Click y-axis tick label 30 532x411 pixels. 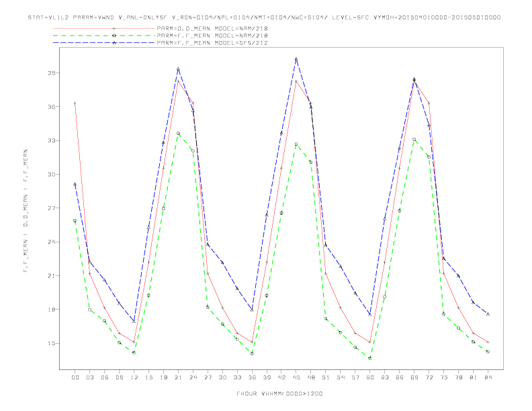tap(52, 175)
